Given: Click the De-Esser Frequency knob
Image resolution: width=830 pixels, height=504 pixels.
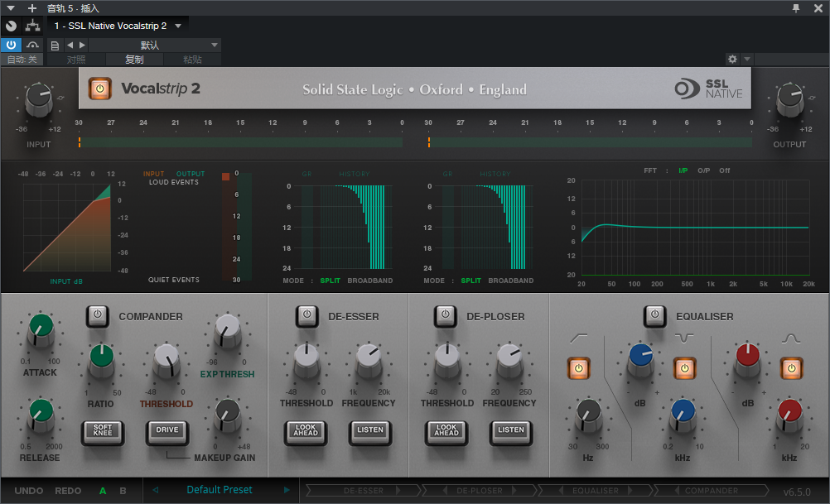Looking at the screenshot, I should point(369,360).
